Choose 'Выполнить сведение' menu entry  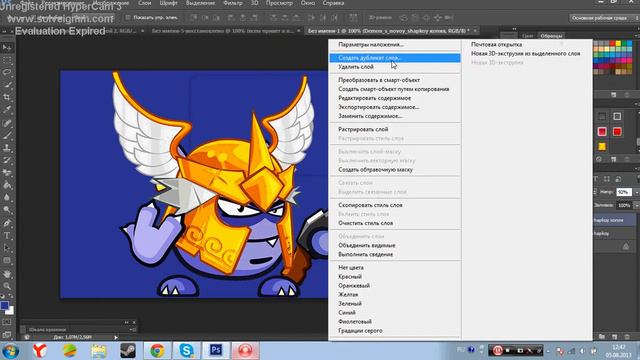tap(395, 254)
